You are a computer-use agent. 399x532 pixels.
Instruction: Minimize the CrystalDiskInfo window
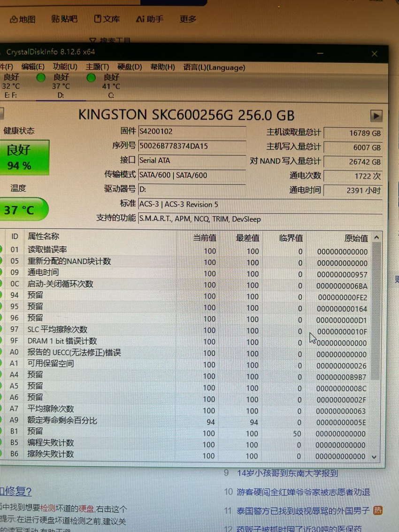(320, 53)
